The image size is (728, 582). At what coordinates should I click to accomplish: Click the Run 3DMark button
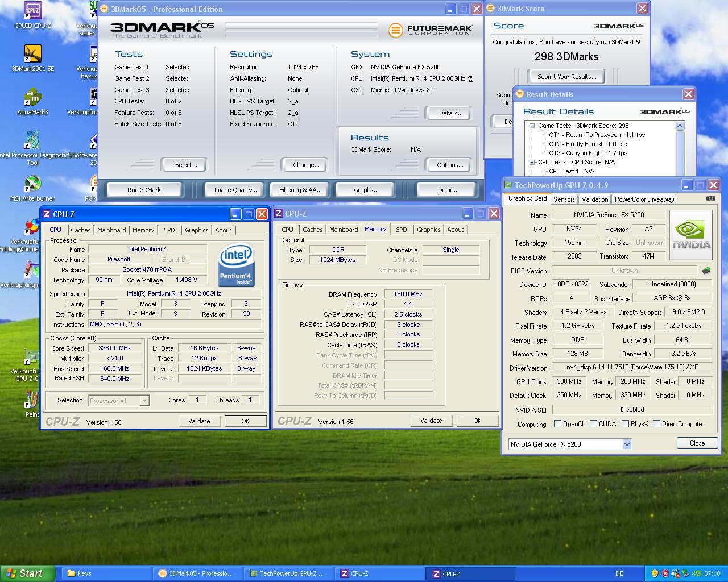[144, 190]
